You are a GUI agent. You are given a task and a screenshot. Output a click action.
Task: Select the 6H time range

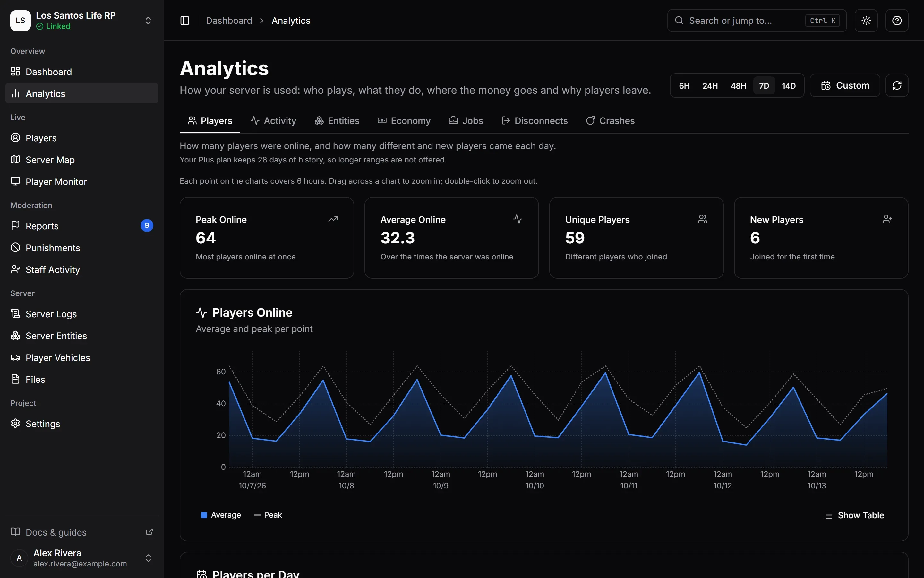pyautogui.click(x=684, y=86)
